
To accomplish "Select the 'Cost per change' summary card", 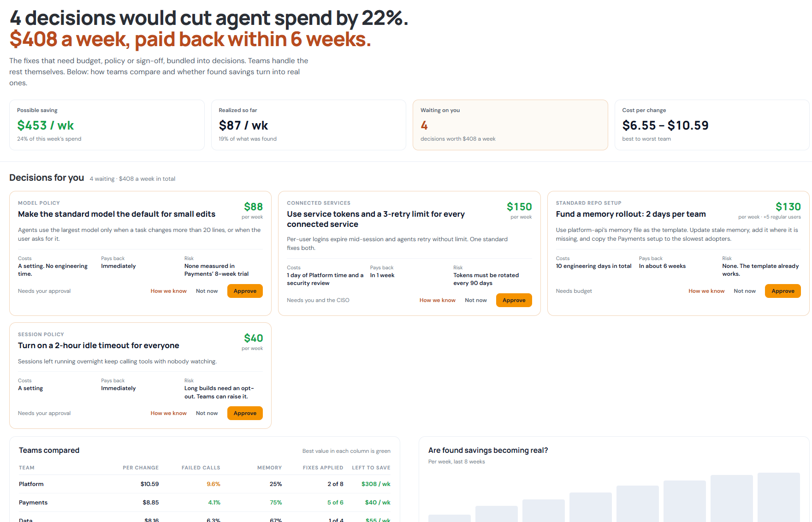I will (x=712, y=125).
